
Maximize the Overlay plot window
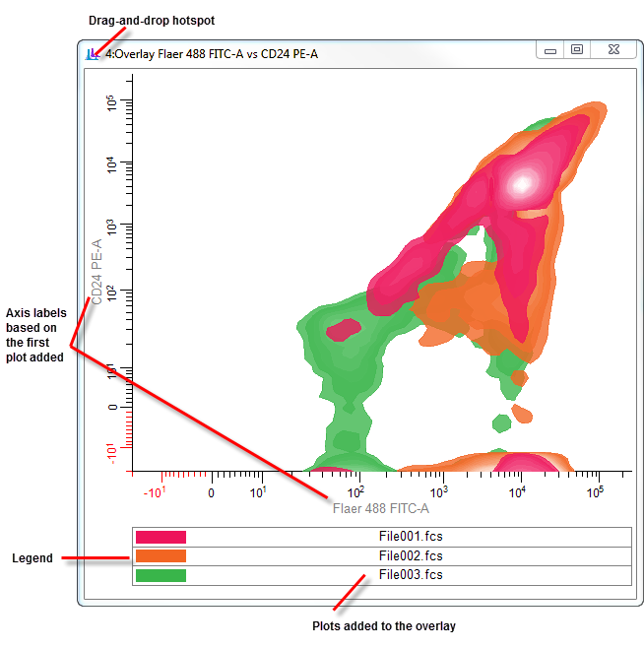click(577, 50)
